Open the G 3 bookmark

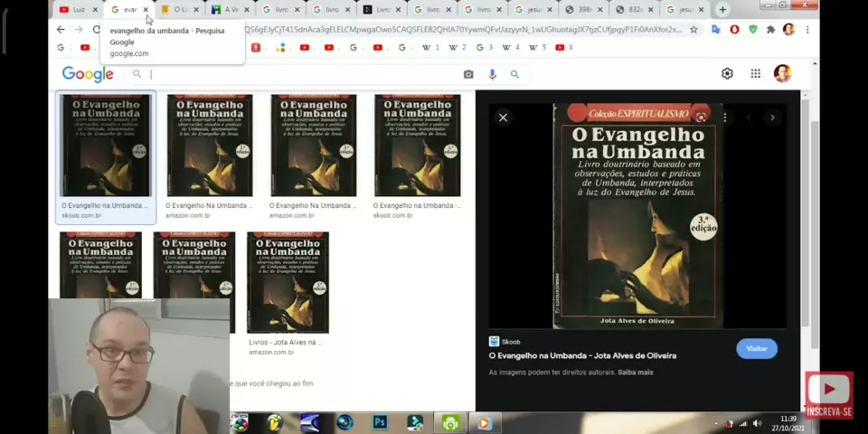click(484, 48)
